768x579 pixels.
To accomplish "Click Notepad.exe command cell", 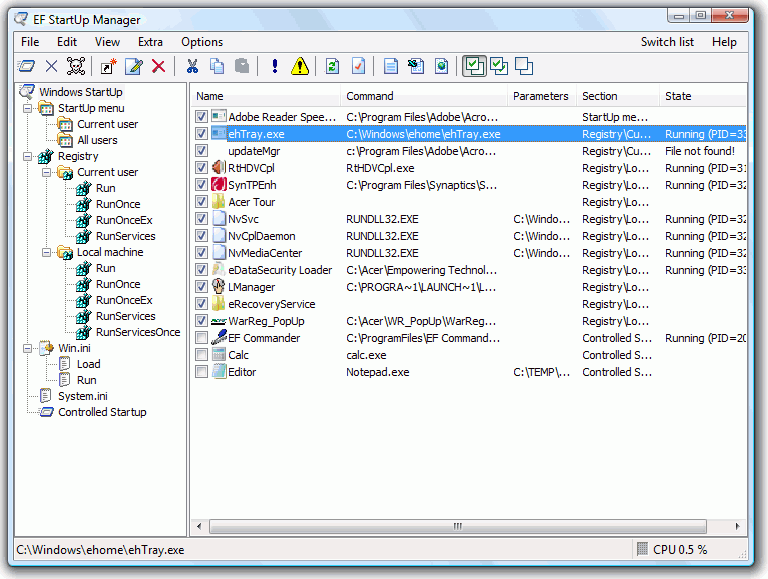I will coord(378,372).
